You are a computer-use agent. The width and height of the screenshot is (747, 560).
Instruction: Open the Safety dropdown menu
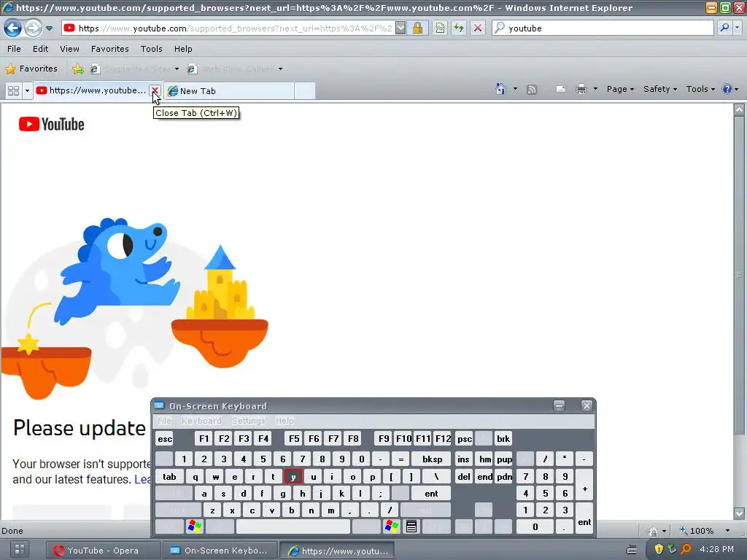pyautogui.click(x=659, y=89)
